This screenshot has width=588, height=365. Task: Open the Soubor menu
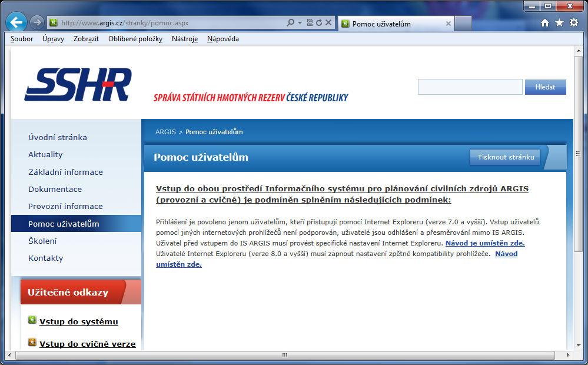[x=22, y=39]
